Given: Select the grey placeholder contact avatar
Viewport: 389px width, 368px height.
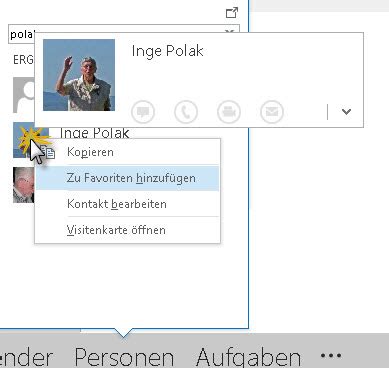Looking at the screenshot, I should (x=24, y=95).
